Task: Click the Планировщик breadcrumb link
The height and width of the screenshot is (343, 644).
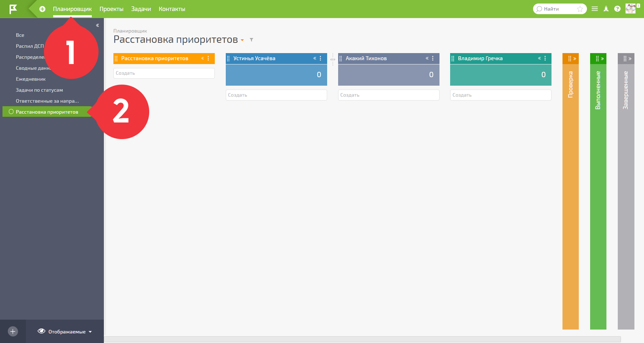Action: click(130, 31)
